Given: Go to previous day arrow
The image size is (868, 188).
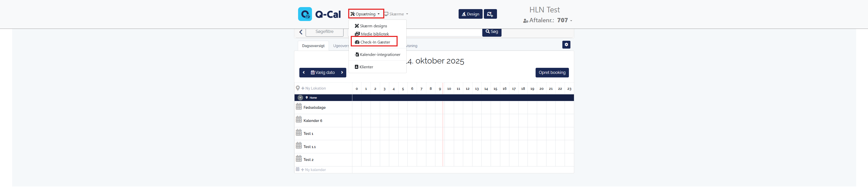Looking at the screenshot, I should tap(304, 73).
